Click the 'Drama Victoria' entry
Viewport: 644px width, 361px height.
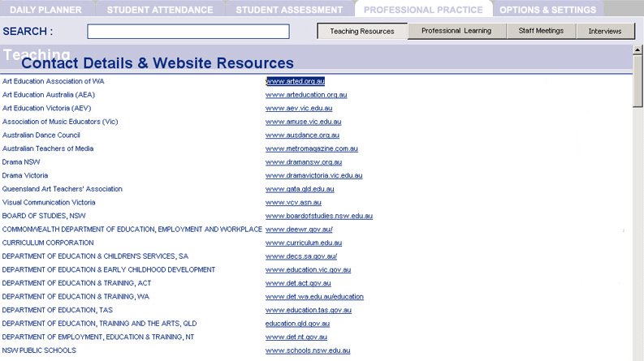25,175
